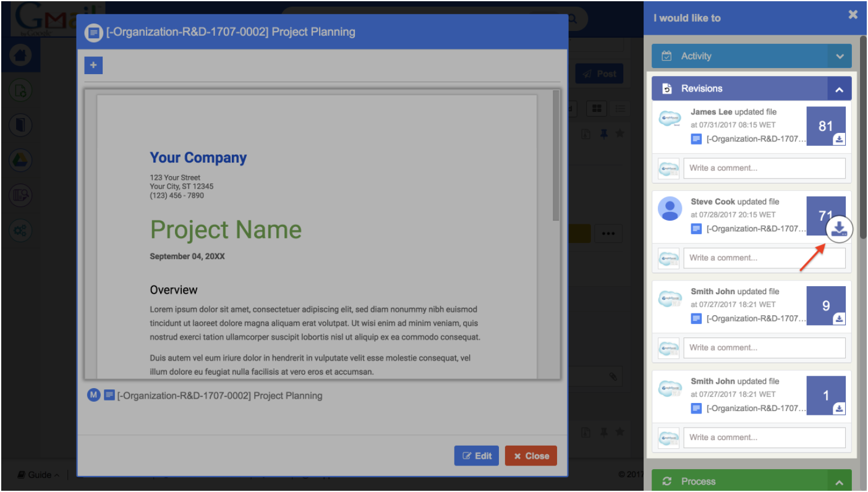This screenshot has height=492, width=868.
Task: Click the comment field under revision 1
Action: 764,438
